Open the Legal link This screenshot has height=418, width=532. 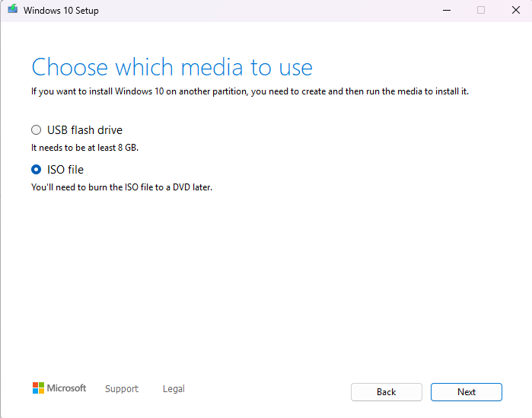(174, 389)
